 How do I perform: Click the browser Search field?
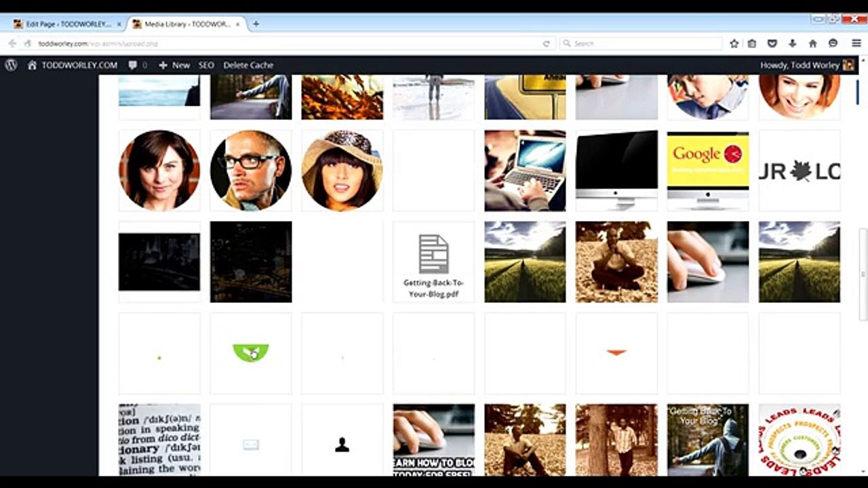click(x=641, y=43)
